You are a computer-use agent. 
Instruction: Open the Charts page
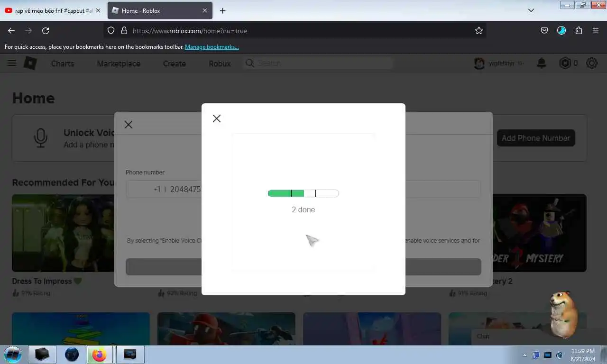(x=63, y=64)
